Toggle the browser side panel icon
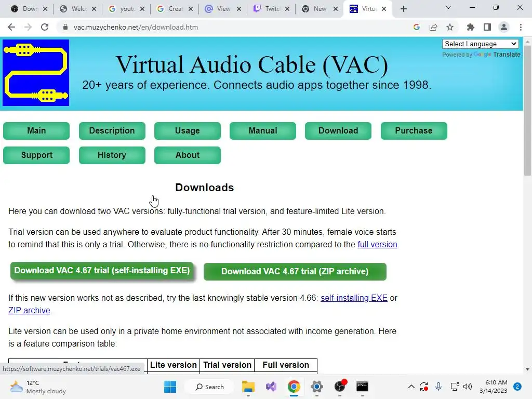This screenshot has width=532, height=399. [487, 27]
